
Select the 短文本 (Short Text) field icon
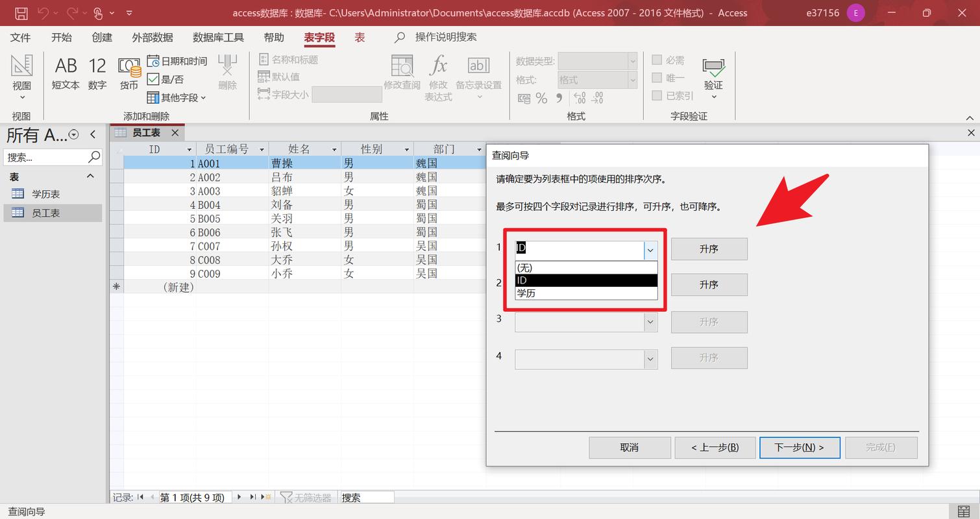65,71
